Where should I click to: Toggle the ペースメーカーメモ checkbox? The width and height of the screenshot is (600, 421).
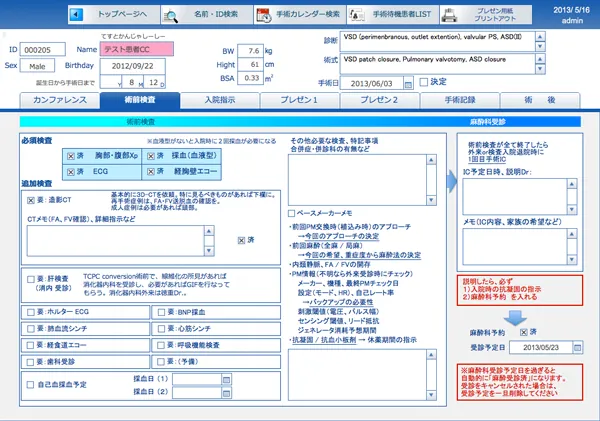[x=292, y=213]
